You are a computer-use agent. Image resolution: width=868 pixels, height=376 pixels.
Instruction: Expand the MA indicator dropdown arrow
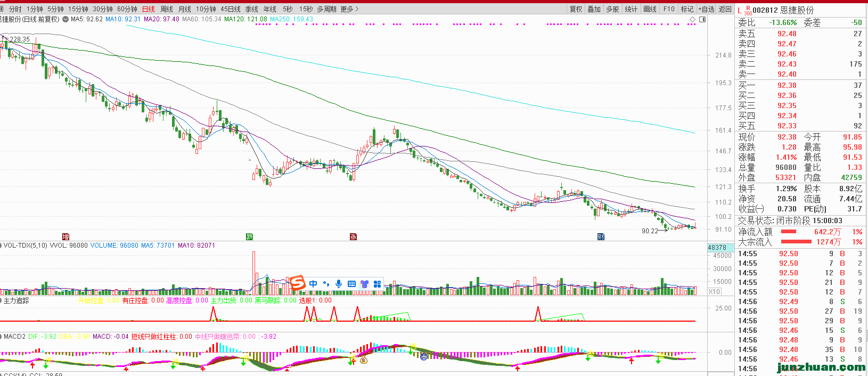click(x=65, y=19)
